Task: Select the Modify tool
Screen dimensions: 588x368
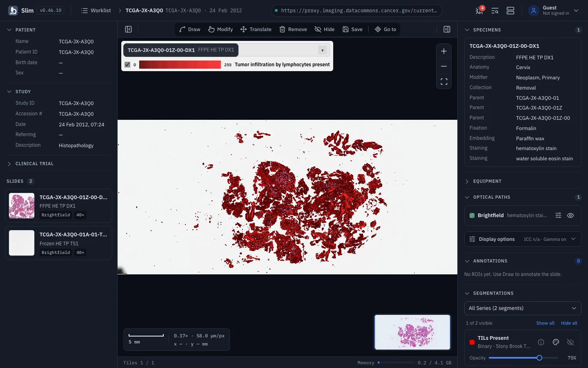Action: coord(220,29)
